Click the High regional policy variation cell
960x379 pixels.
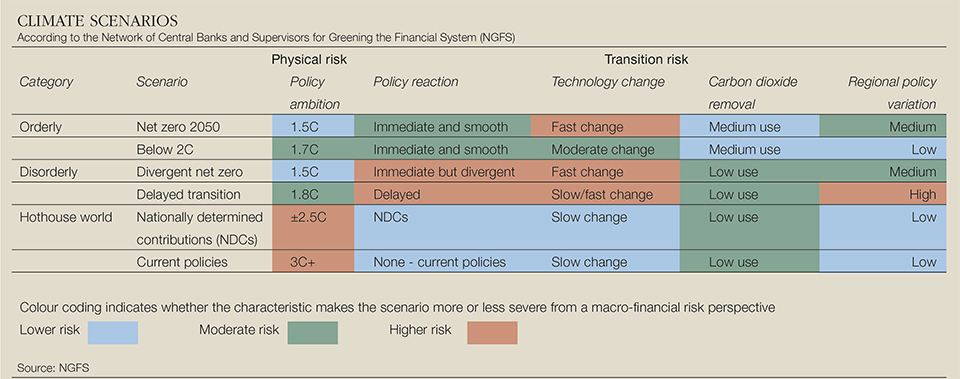[x=889, y=195]
